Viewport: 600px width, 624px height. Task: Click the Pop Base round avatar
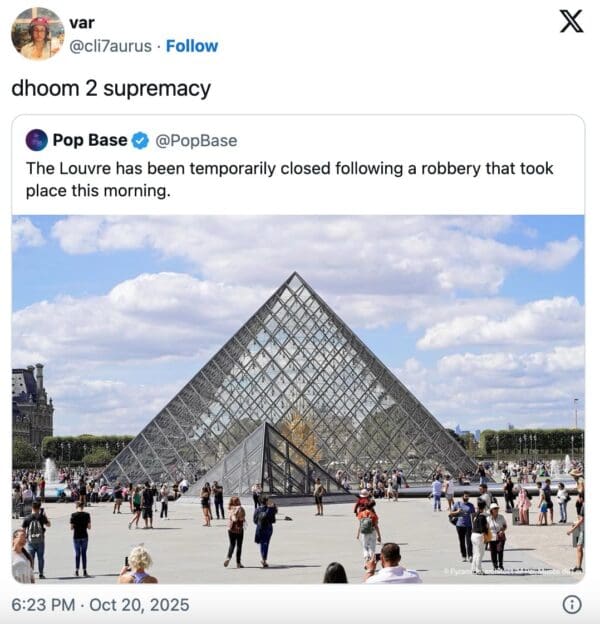(37, 140)
